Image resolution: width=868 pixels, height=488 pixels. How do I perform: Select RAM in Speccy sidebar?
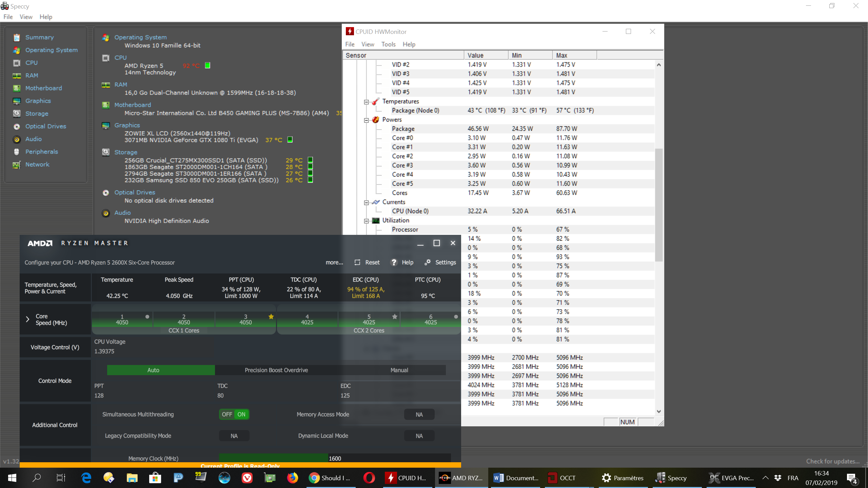point(32,75)
